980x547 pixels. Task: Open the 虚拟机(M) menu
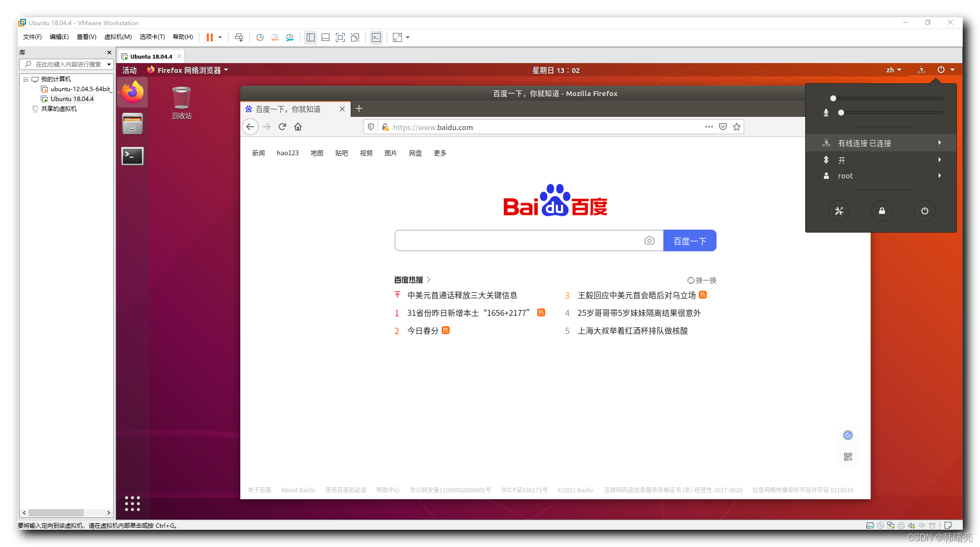point(118,37)
